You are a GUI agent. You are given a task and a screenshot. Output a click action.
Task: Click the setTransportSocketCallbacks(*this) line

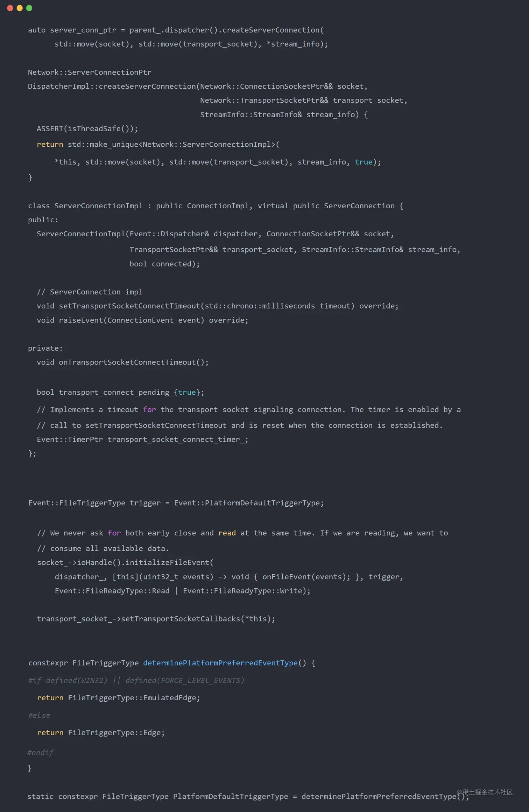tap(156, 619)
